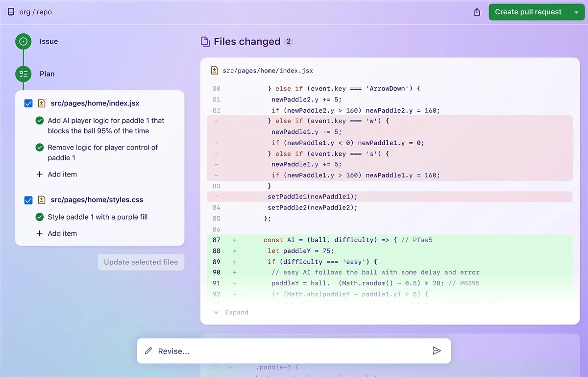This screenshot has width=588, height=377.
Task: Click the send arrow icon in Revise box
Action: [x=437, y=351]
